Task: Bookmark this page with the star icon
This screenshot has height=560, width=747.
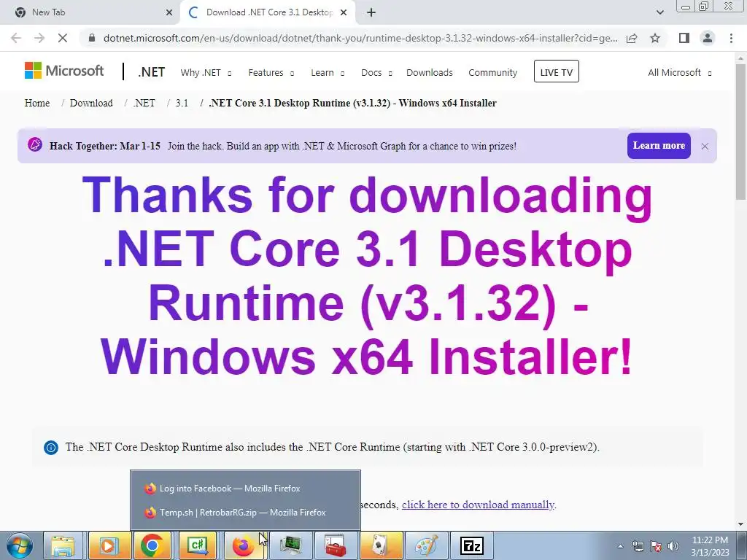Action: [x=655, y=38]
